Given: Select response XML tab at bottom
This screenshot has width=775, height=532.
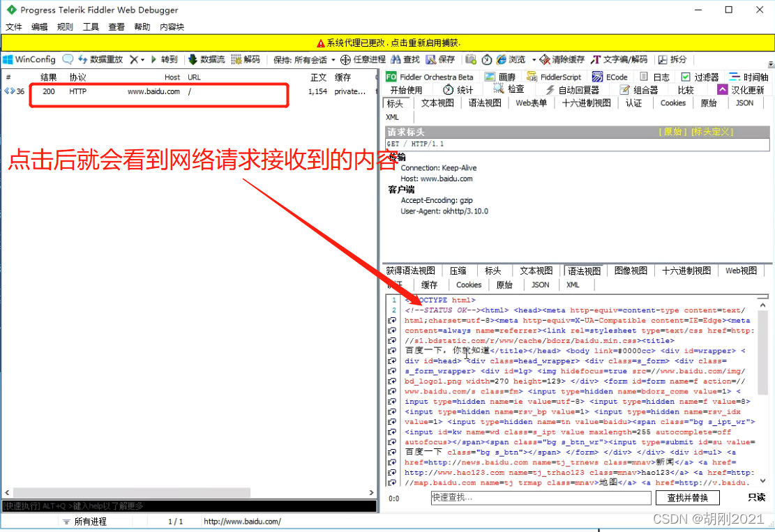Looking at the screenshot, I should 573,285.
